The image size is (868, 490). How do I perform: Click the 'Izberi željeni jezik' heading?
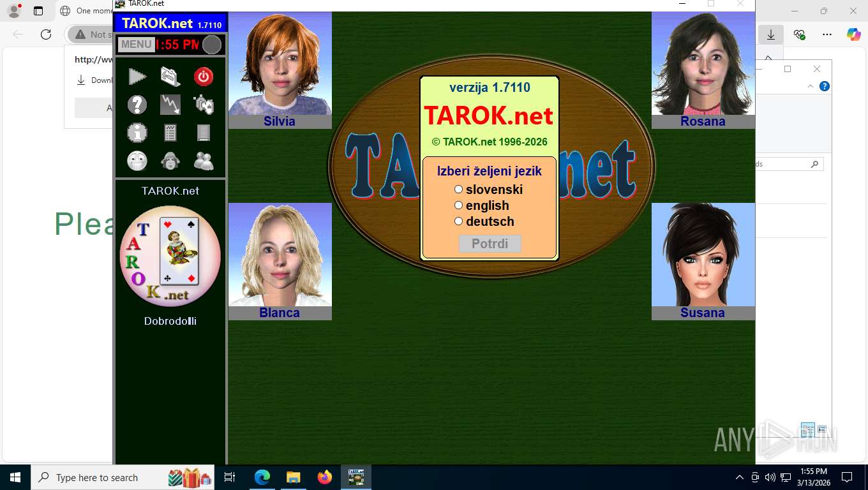click(490, 171)
